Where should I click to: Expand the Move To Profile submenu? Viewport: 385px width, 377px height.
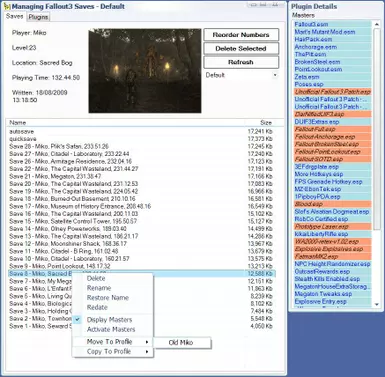click(113, 342)
